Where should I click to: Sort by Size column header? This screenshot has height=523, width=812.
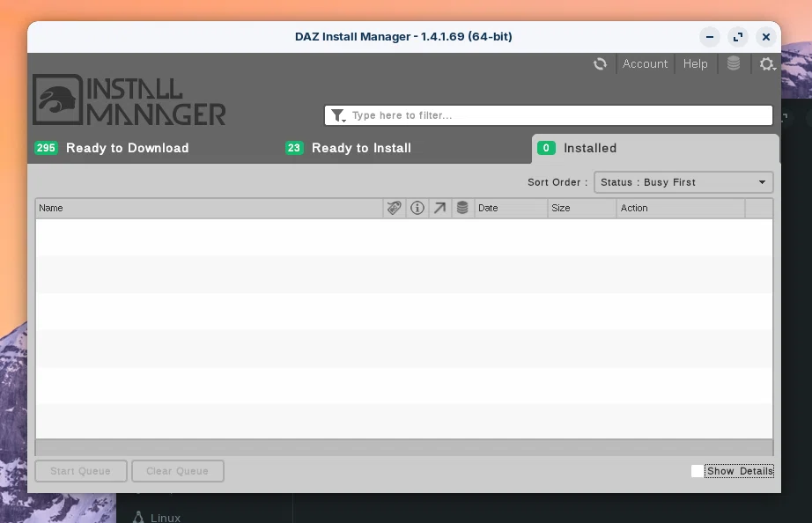pyautogui.click(x=581, y=208)
